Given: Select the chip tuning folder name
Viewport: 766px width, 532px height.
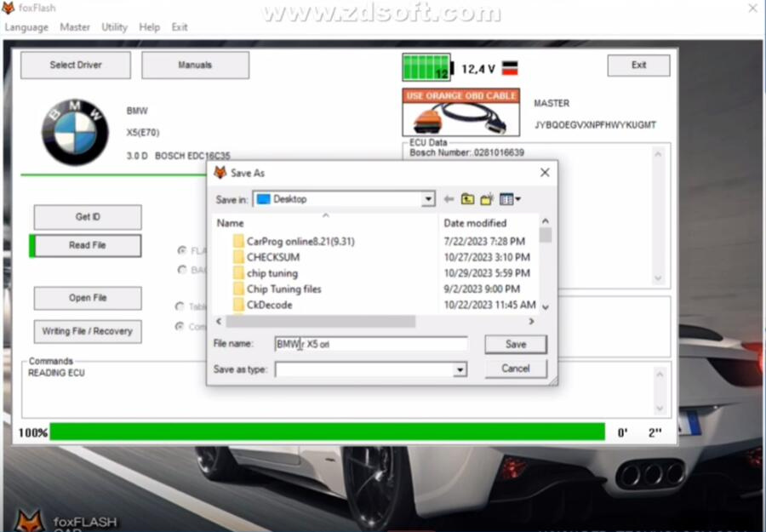Looking at the screenshot, I should point(272,273).
